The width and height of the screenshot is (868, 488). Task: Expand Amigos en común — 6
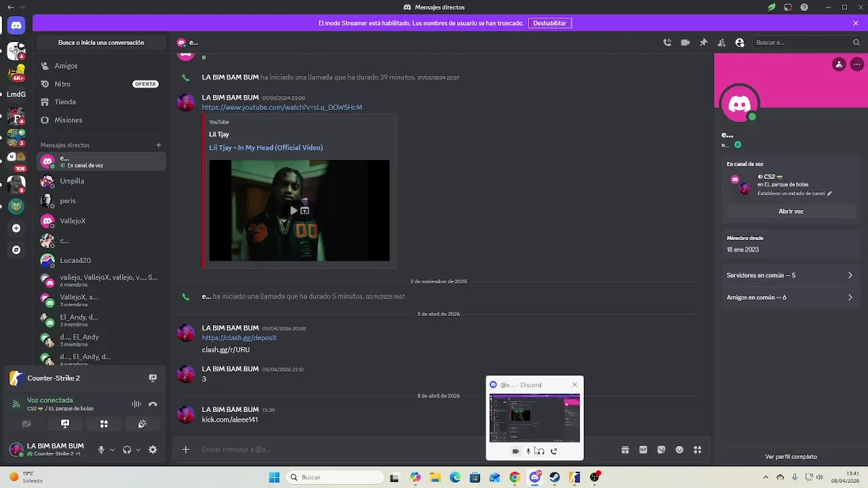tap(791, 298)
